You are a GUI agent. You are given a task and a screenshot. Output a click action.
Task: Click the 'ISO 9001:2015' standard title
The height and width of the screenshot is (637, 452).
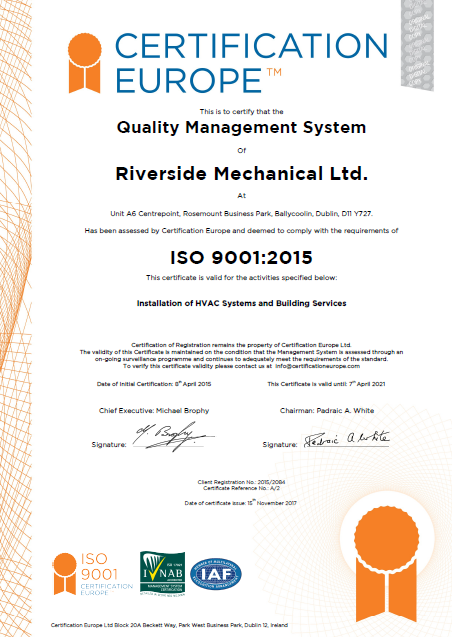click(242, 258)
